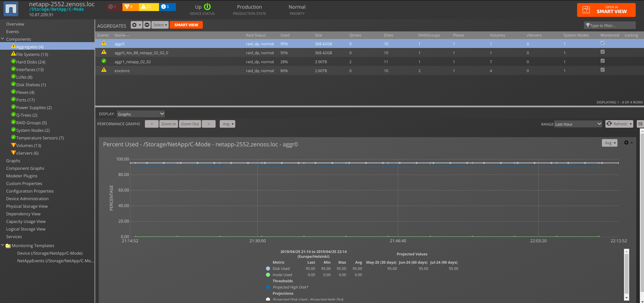
Task: Open NetAppEvents monitoring template
Action: tap(56, 261)
